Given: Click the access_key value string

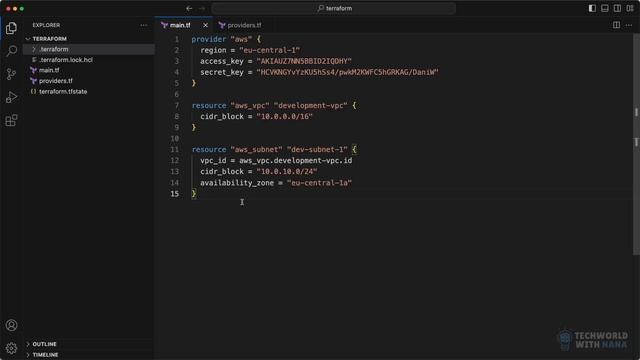Looking at the screenshot, I should tap(304, 61).
